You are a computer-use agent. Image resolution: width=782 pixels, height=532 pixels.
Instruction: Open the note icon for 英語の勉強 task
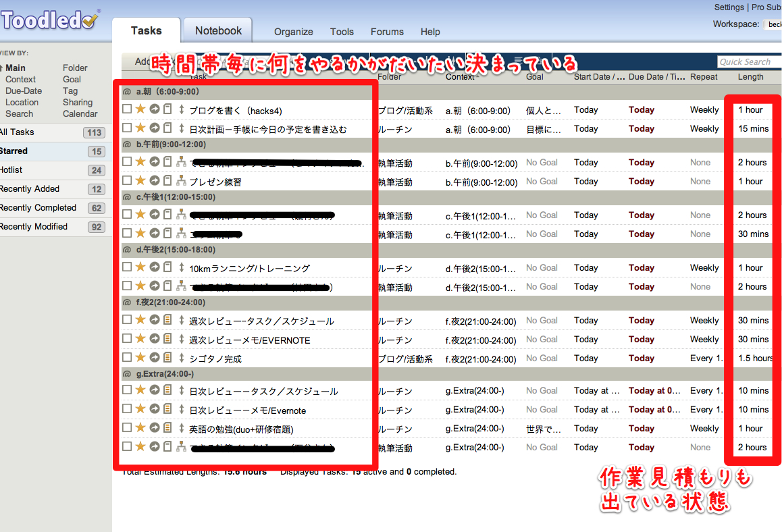click(x=167, y=428)
